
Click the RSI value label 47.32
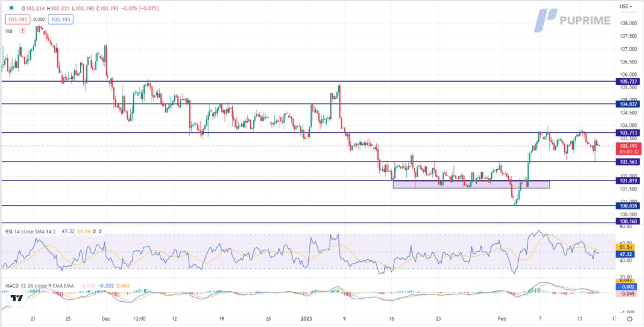(x=626, y=255)
